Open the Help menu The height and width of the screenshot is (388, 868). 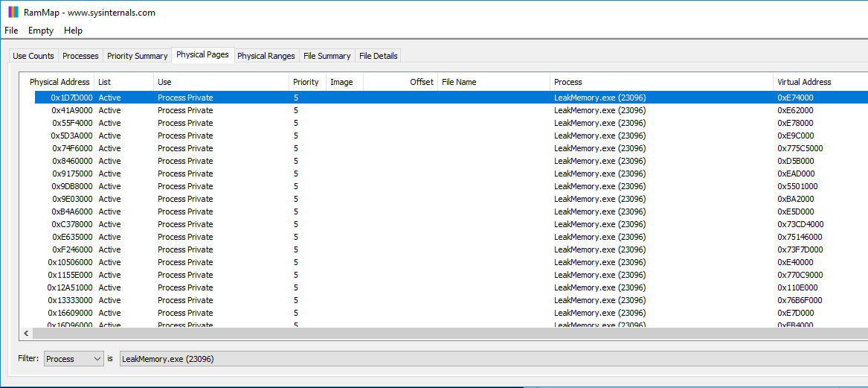[x=73, y=31]
